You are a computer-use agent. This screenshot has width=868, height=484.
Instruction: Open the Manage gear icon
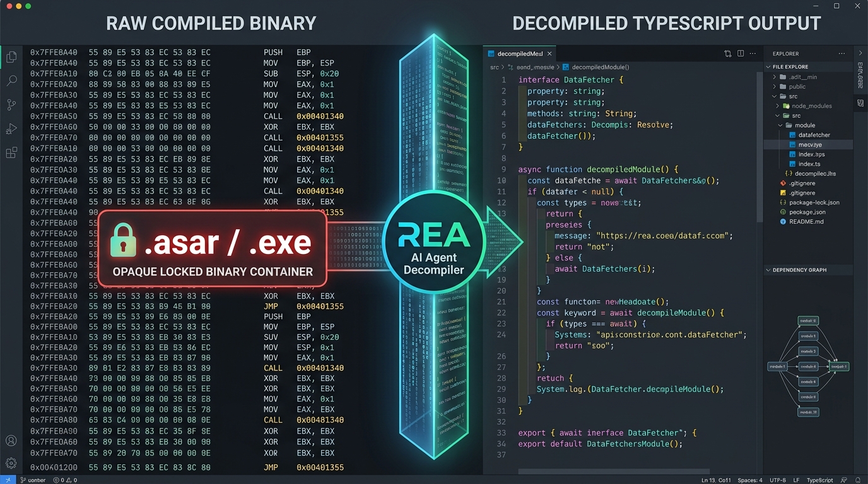[11, 463]
